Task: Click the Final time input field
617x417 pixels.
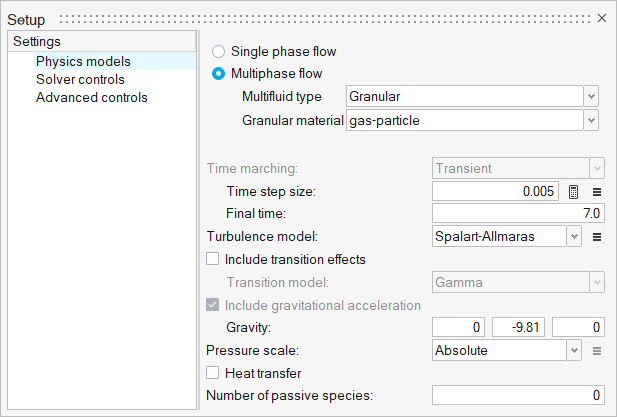Action: pyautogui.click(x=517, y=213)
